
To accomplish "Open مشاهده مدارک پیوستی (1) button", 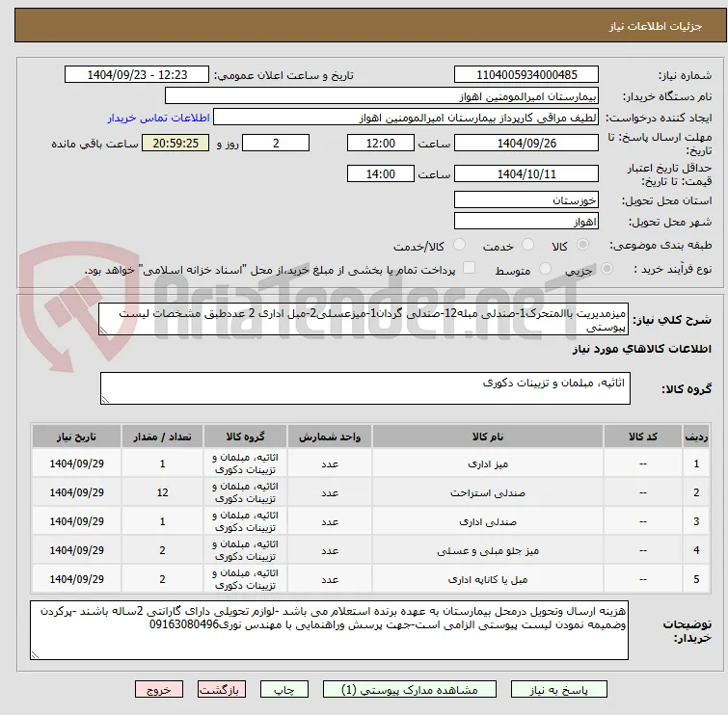I will tap(409, 690).
